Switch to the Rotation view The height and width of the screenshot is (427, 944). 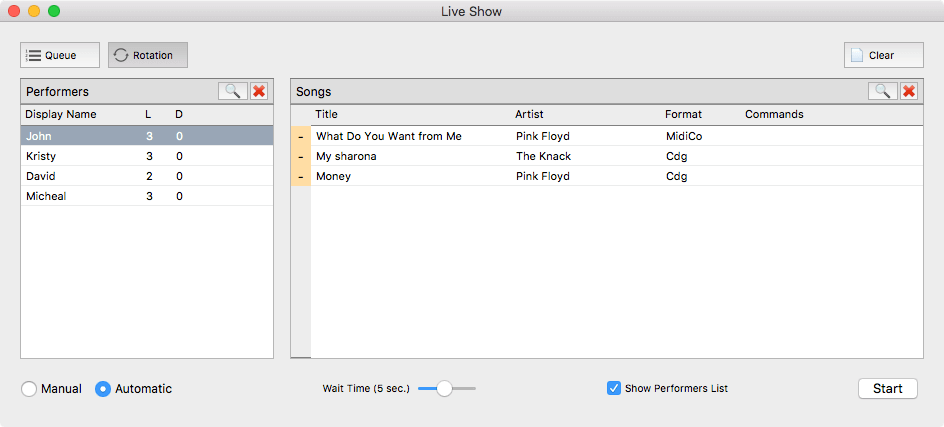coord(148,55)
